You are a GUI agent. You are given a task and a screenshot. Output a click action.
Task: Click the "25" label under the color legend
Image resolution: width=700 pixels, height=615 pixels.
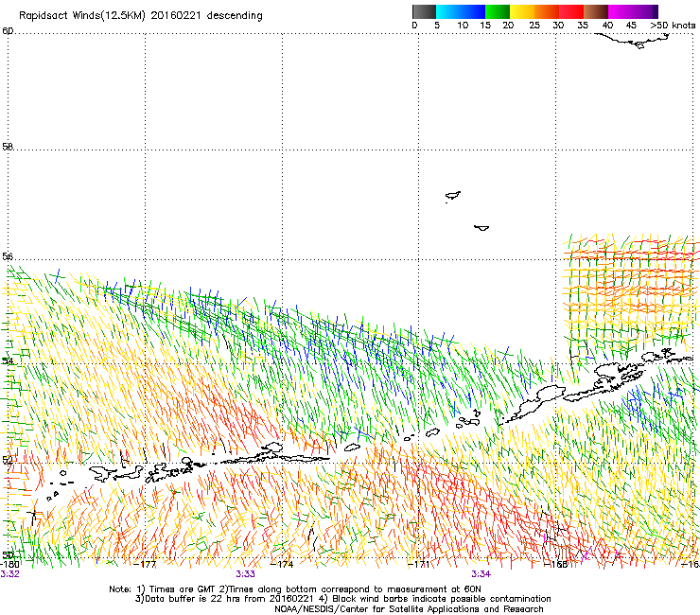pos(534,26)
